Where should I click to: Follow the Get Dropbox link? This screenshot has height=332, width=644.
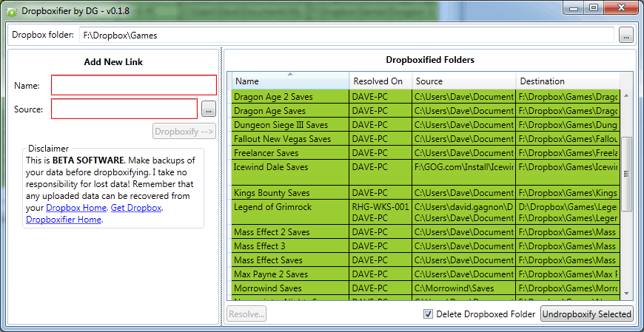tap(136, 208)
